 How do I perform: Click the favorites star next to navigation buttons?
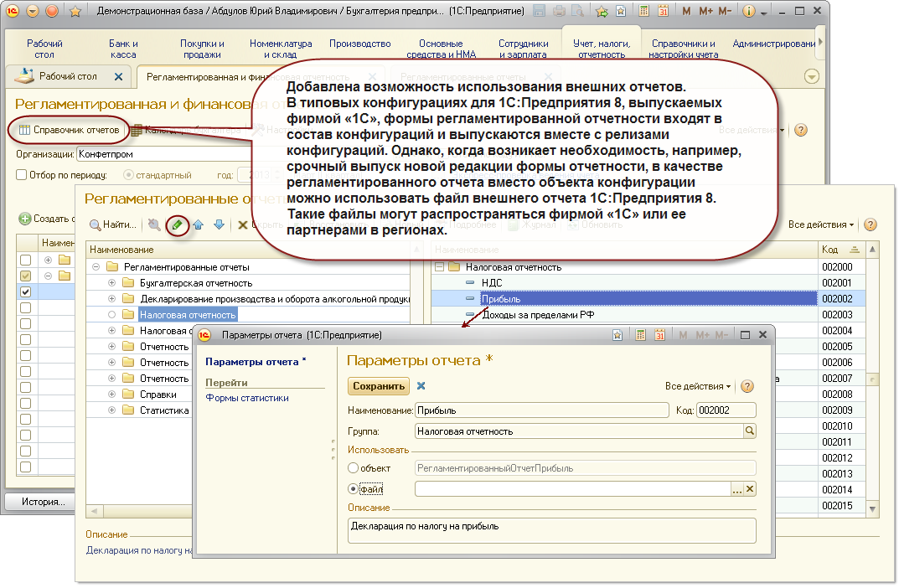point(75,11)
